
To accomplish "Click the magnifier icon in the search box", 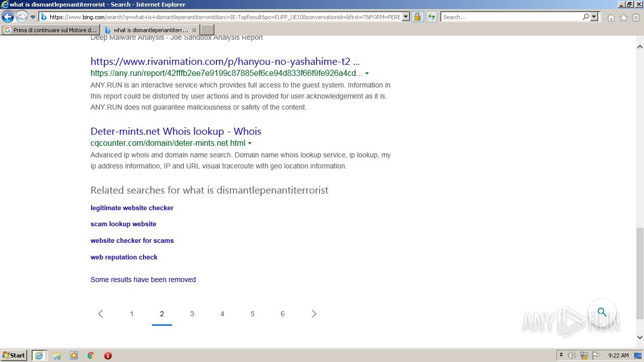I will point(586,17).
